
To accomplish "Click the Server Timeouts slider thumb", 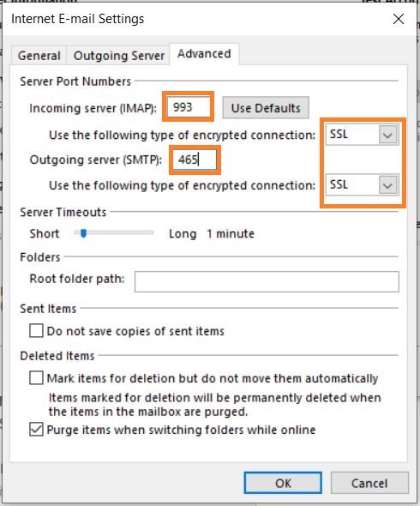I will [83, 233].
